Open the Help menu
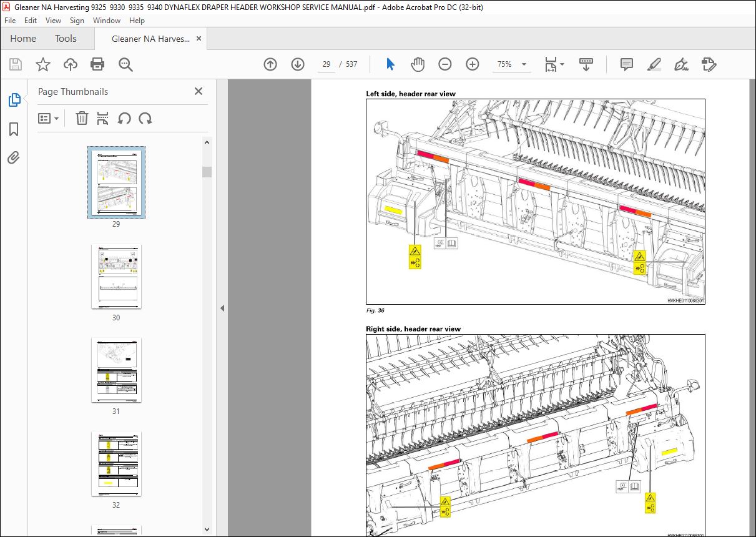 point(137,21)
